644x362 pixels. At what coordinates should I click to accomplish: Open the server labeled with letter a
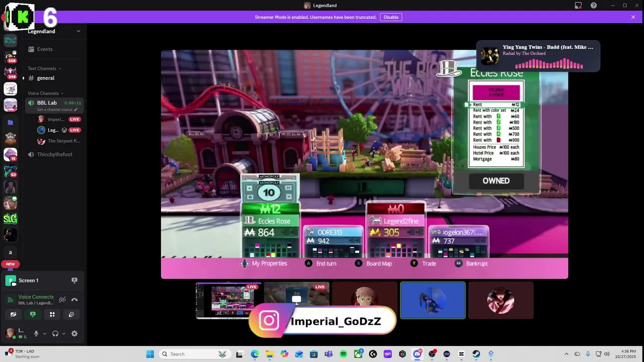10,252
